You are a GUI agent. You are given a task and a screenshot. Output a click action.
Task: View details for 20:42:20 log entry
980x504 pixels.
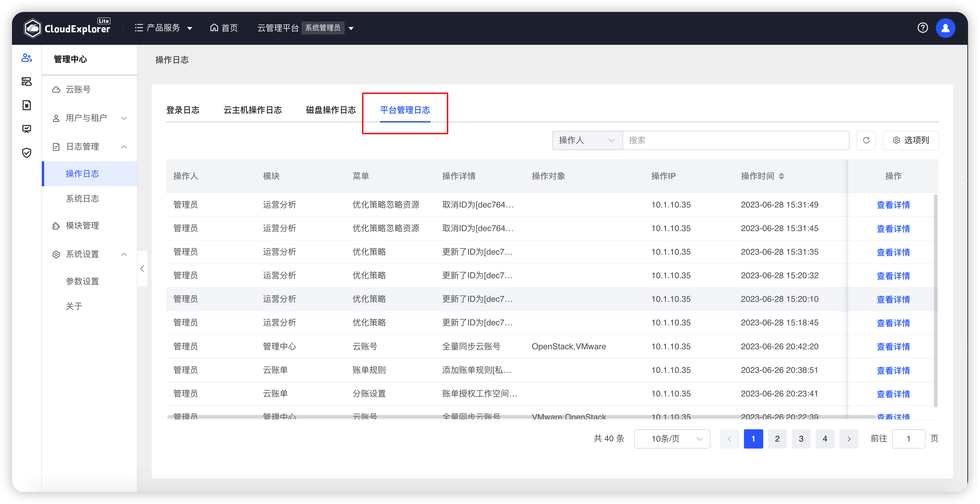point(893,347)
